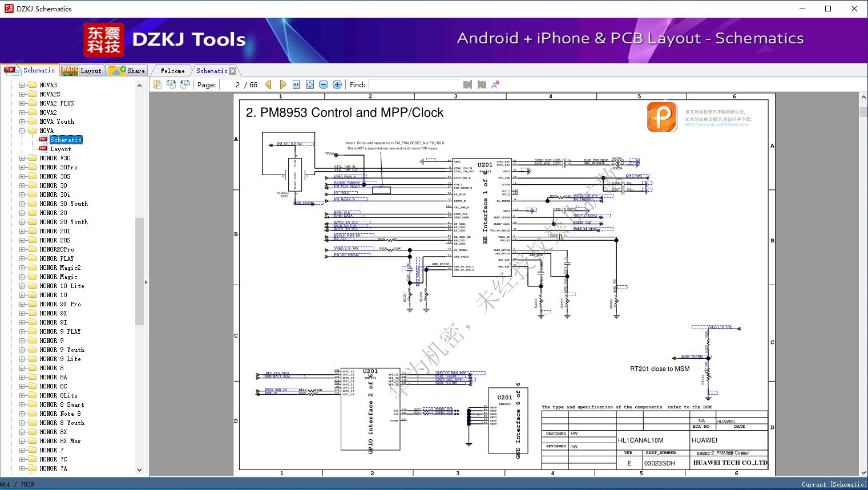Switch to the PADS Layout sidebar tab
The width and height of the screenshot is (868, 490).
[82, 71]
